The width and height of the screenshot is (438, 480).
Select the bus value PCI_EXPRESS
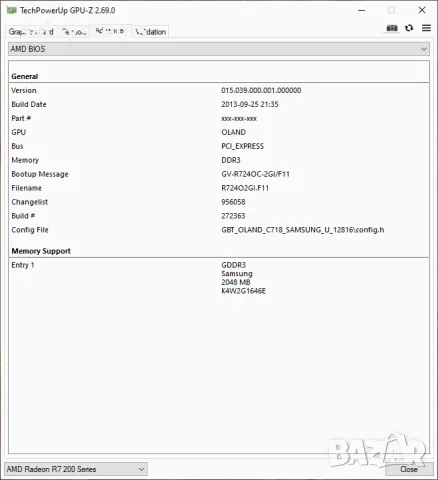click(x=242, y=146)
